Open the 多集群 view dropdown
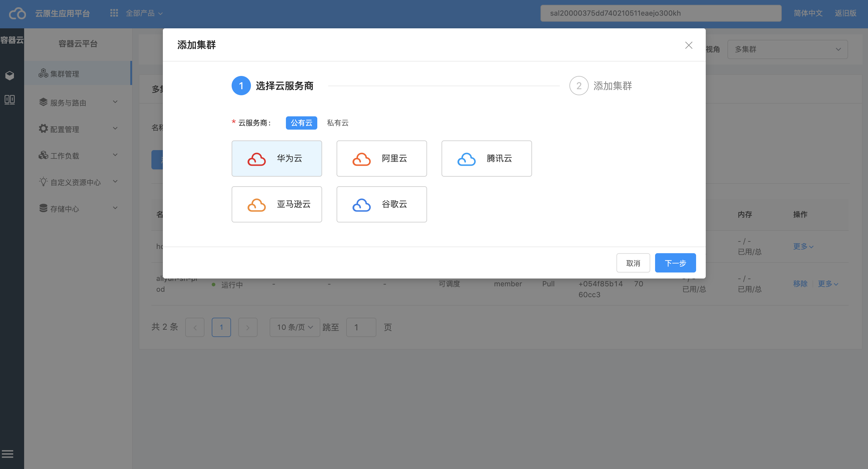 (x=787, y=49)
